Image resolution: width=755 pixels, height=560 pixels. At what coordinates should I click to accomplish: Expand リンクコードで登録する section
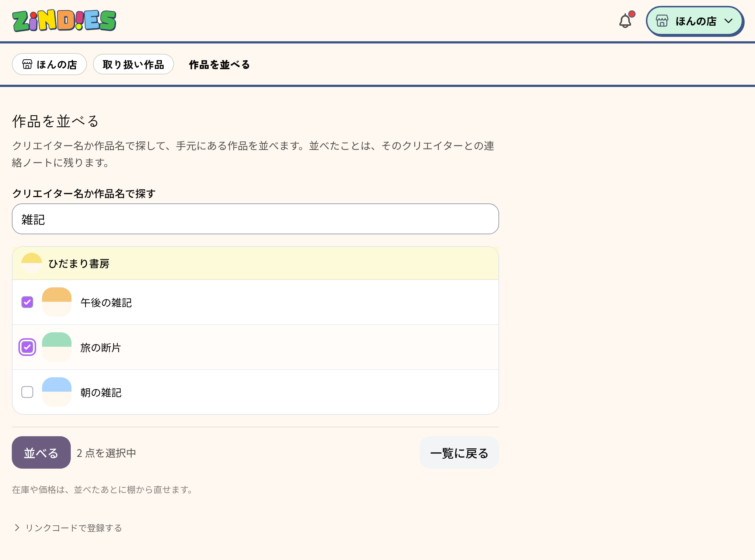coord(68,528)
